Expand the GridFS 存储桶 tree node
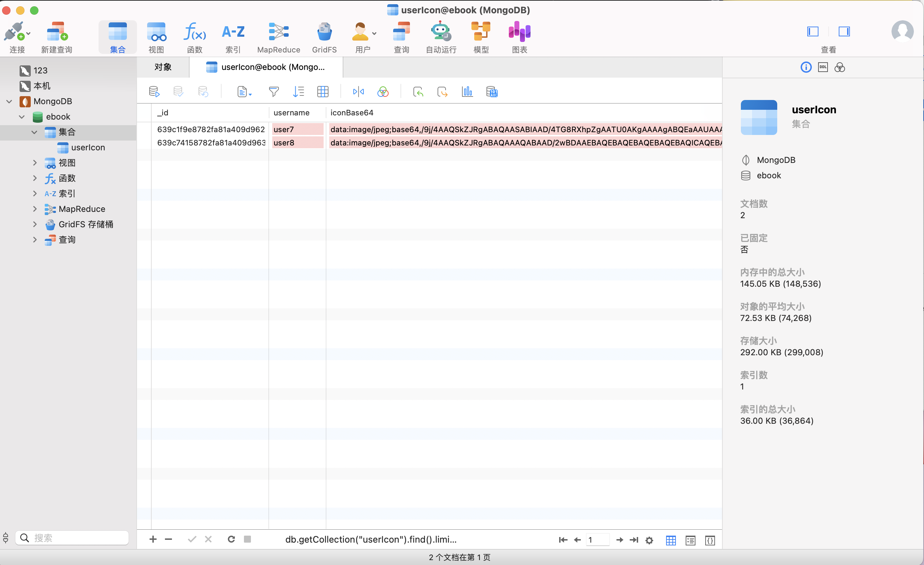Screen dimensions: 924x565 click(x=35, y=224)
